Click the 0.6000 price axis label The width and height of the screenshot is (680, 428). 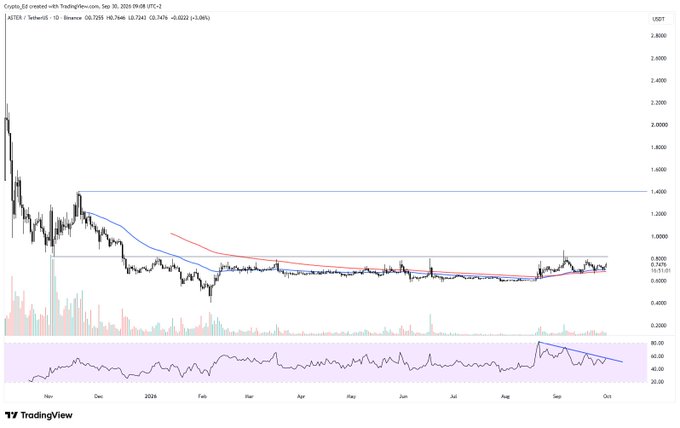coord(658,281)
